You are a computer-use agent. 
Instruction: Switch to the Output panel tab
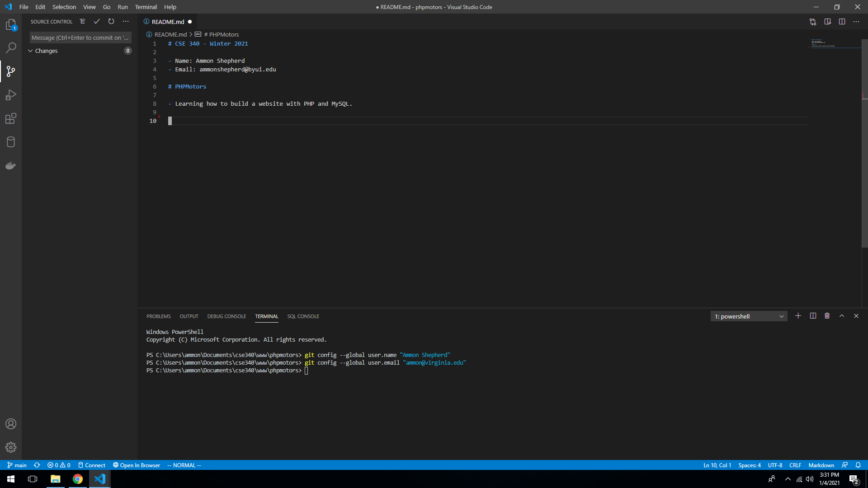(x=189, y=316)
